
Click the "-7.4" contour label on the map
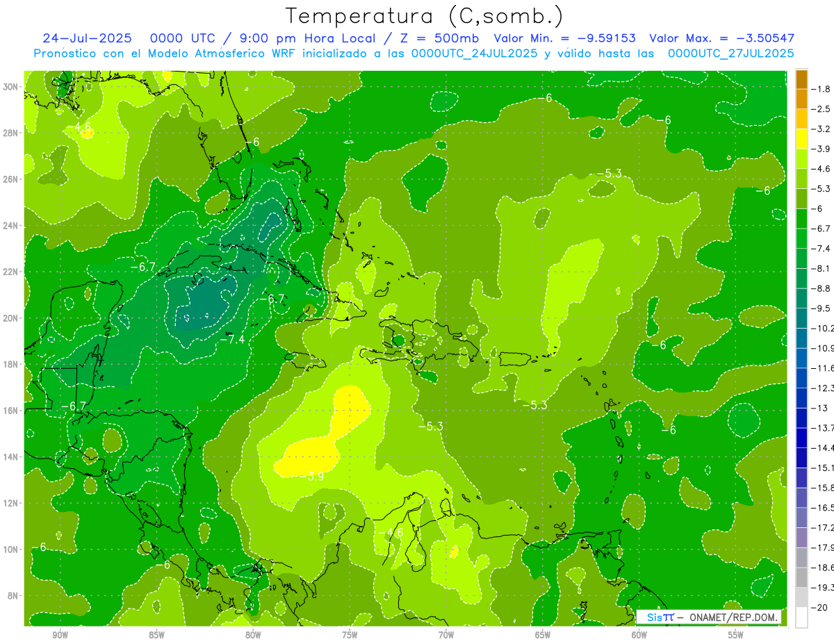tap(232, 339)
